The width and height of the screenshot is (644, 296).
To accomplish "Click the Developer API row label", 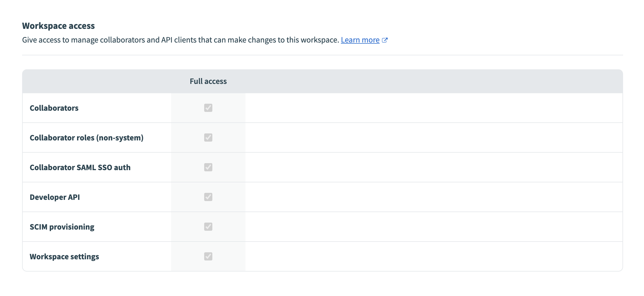I will [55, 197].
